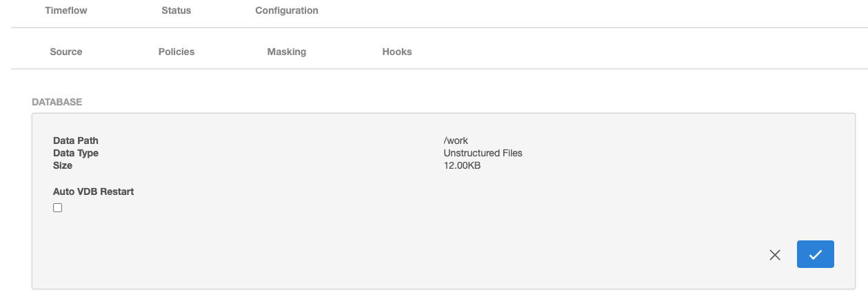The height and width of the screenshot is (301, 868).
Task: Select the Configuration tab
Action: coord(286,10)
